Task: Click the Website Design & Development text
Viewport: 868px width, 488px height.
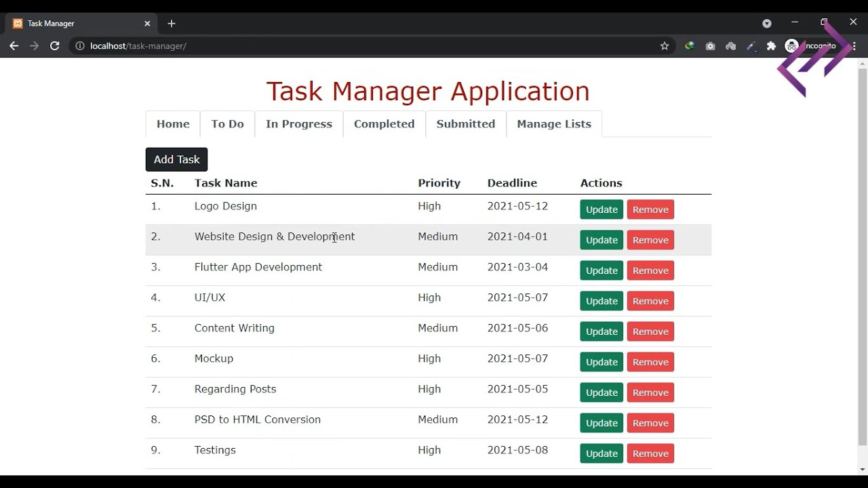Action: coord(275,237)
